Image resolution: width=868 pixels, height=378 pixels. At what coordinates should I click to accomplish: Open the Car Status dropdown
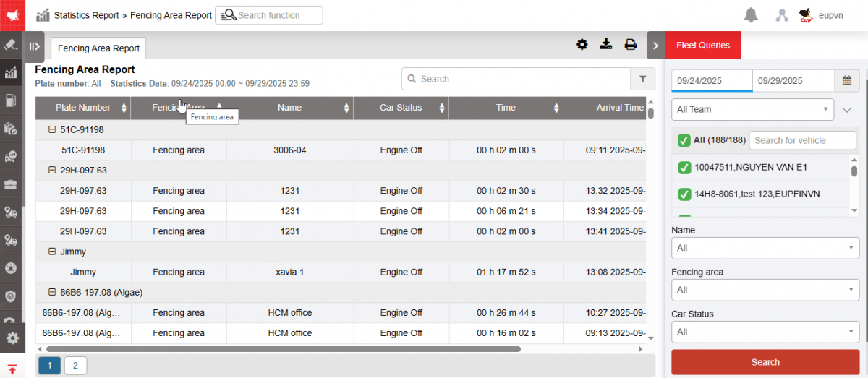[765, 332]
